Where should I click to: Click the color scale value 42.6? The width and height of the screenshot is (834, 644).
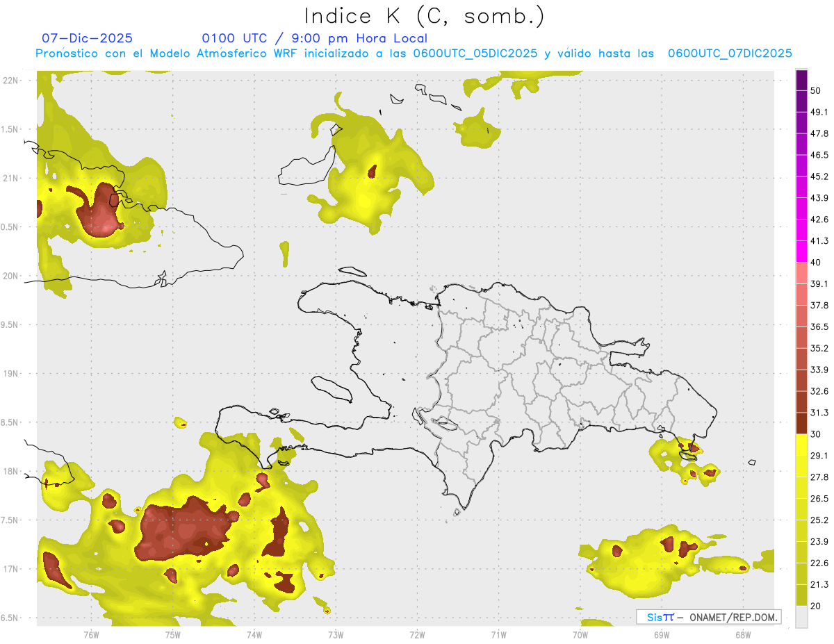coord(819,220)
